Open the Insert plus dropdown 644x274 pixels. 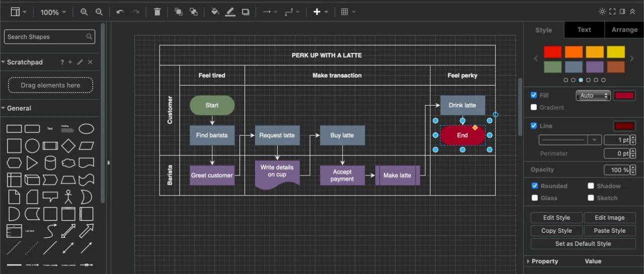(x=320, y=12)
